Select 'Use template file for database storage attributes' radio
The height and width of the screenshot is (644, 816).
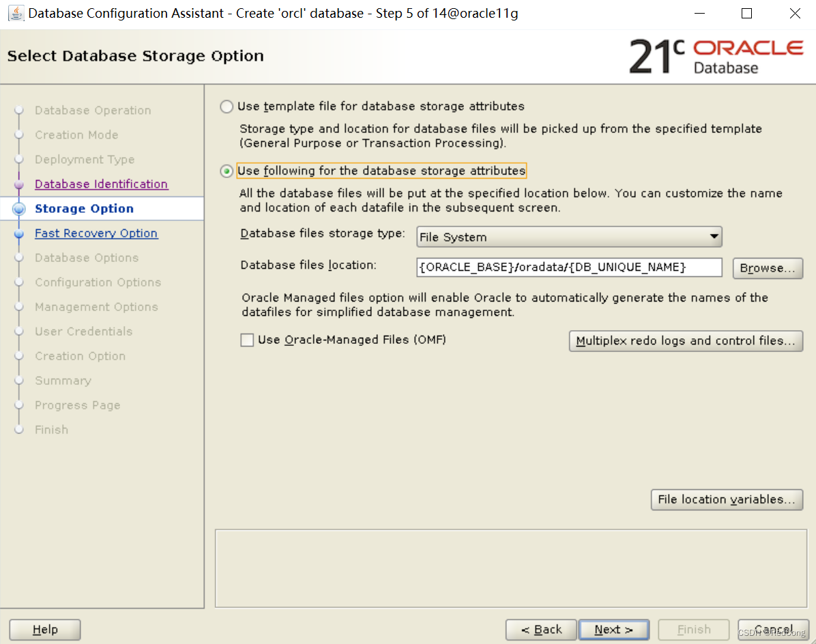(x=227, y=106)
